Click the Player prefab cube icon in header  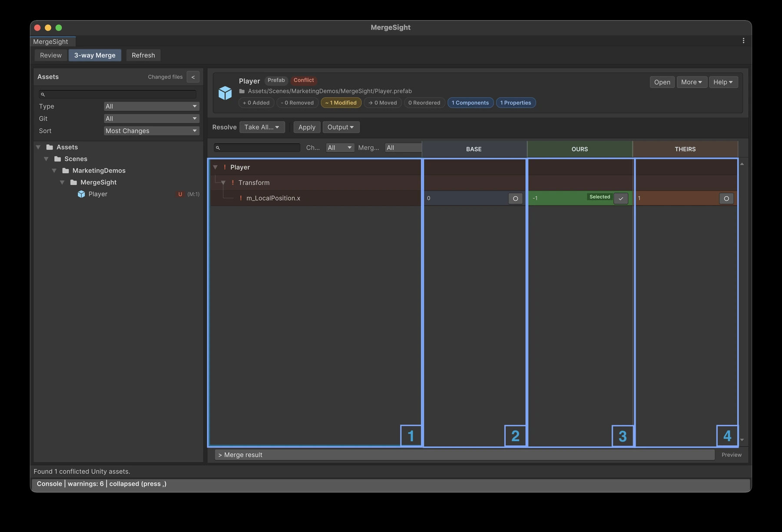[x=225, y=93]
